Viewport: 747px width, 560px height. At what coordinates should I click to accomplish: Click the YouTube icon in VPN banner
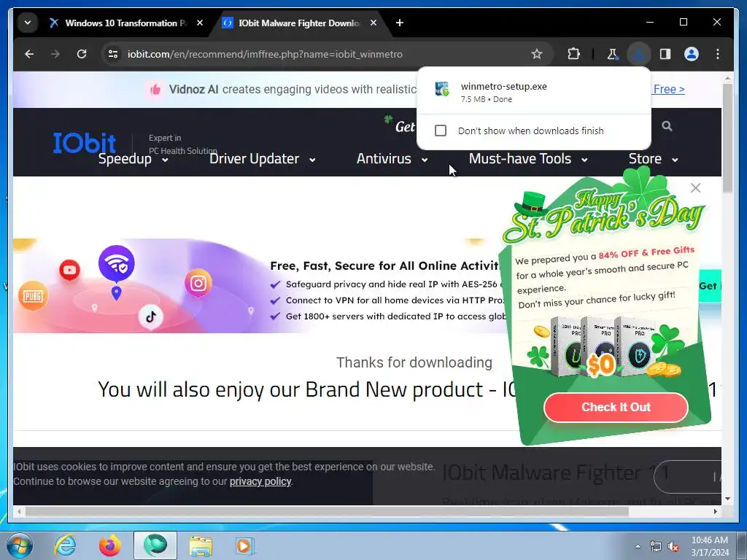(69, 270)
